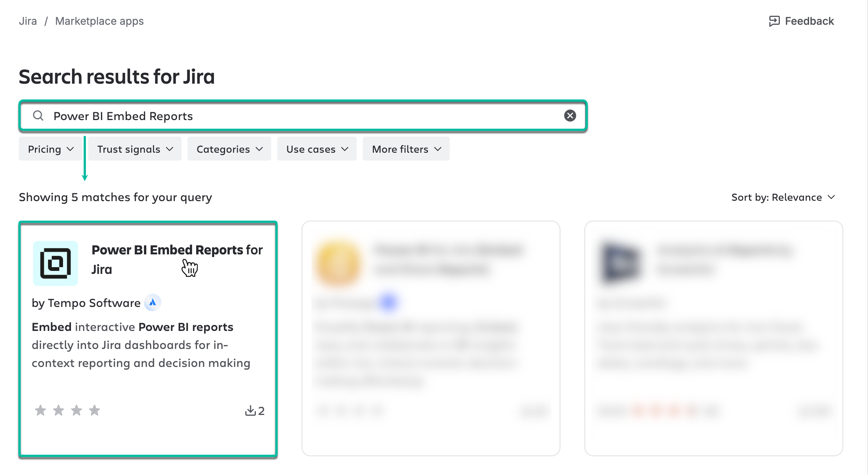Expand the Pricing filter dropdown
This screenshot has height=475, width=868.
51,149
